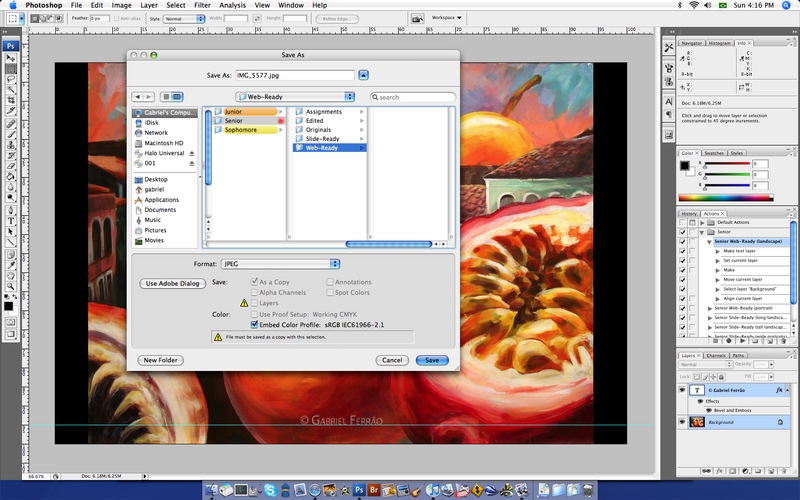Open the Format JPEG dropdown
Screen dimensions: 800x500
(x=280, y=264)
